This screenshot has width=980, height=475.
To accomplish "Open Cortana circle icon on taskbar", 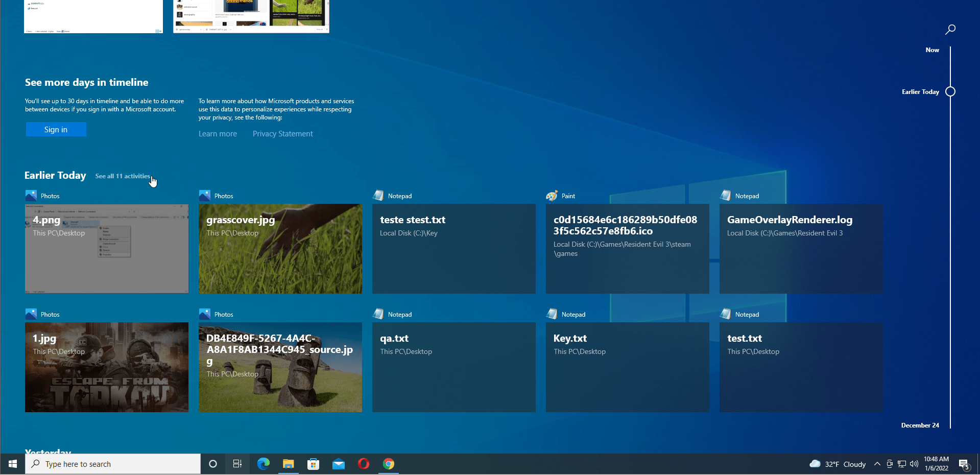I will coord(213,464).
